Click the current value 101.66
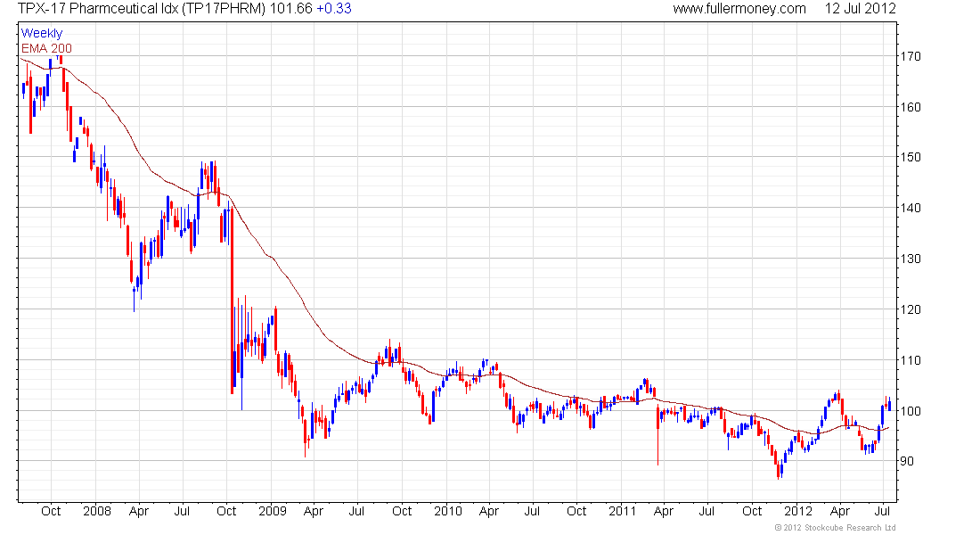Viewport: 980px width, 535px height. pos(290,9)
